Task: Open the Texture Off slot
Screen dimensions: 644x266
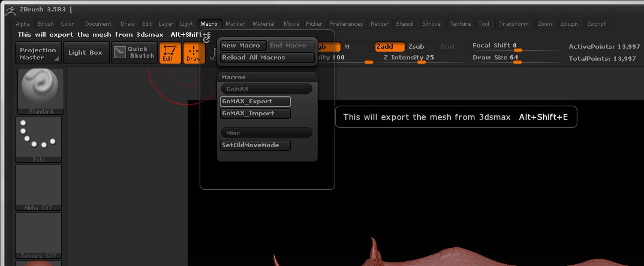Action: [x=38, y=234]
